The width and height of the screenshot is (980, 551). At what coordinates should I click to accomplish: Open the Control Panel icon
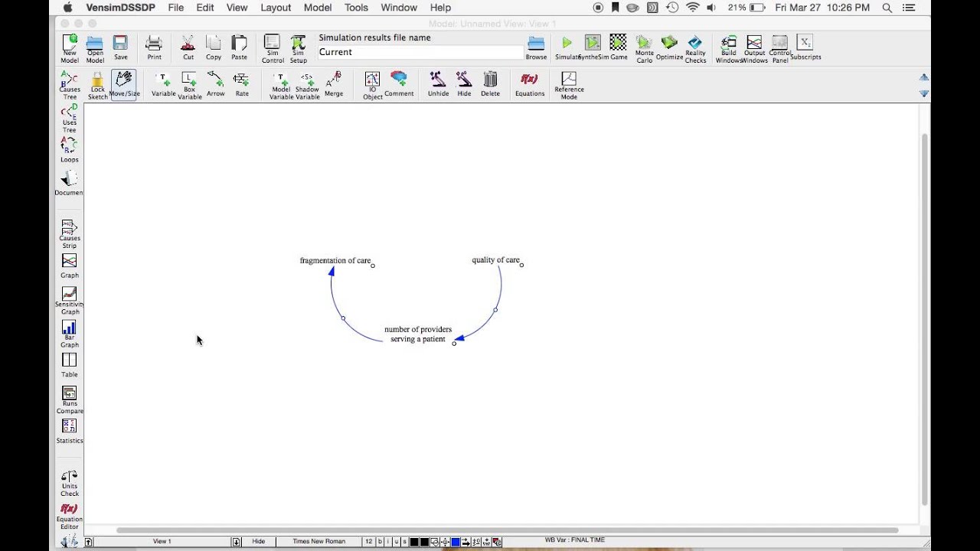click(780, 48)
